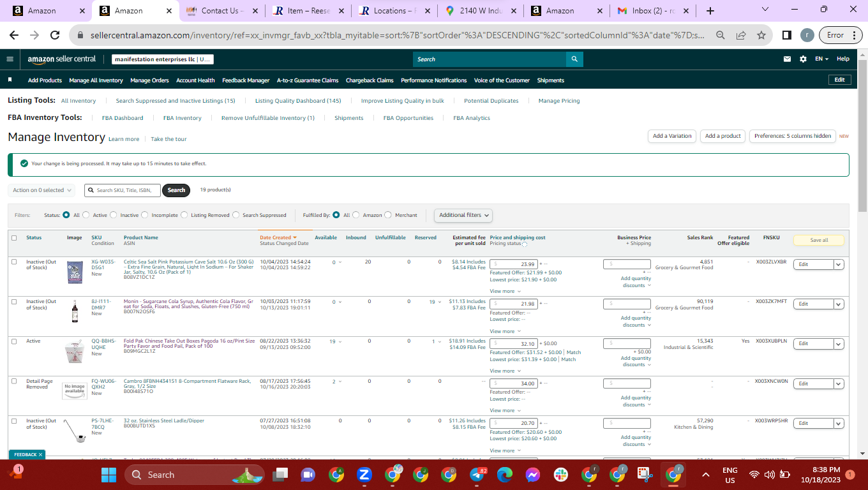Viewport: 868px width, 490px height.
Task: Click the Seller Central search magnifier button
Action: tap(574, 59)
